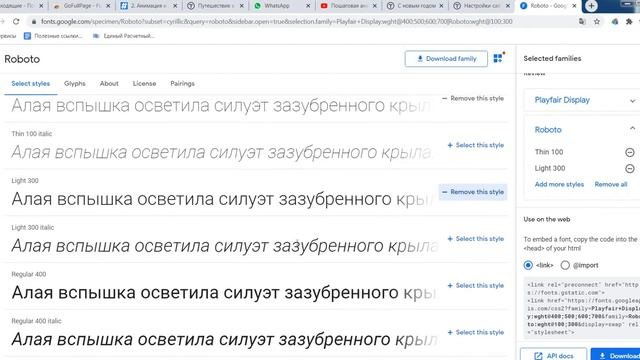Viewport: 640px width, 360px height.
Task: Open the 'Полезные ссылки' bookmark
Action: click(x=53, y=36)
